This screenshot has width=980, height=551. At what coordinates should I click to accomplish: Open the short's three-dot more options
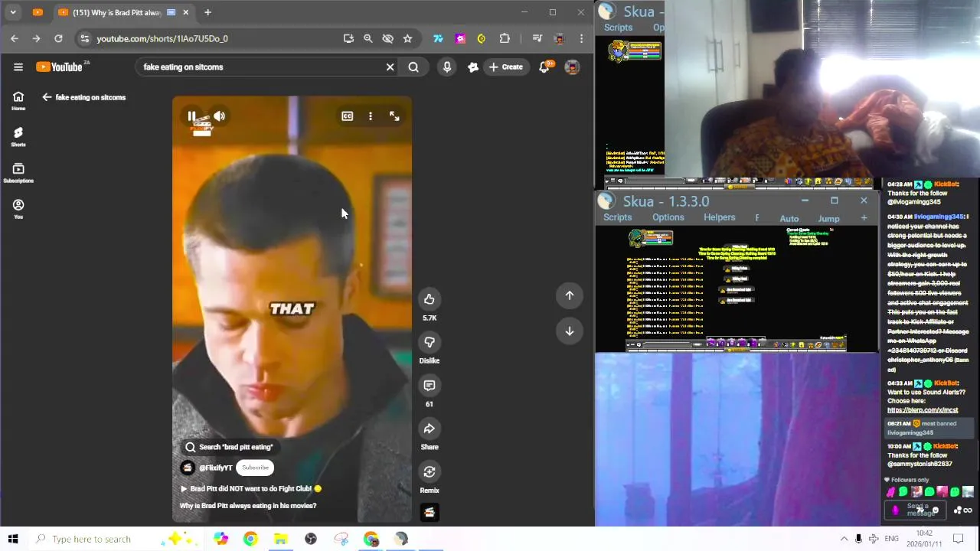click(x=371, y=116)
